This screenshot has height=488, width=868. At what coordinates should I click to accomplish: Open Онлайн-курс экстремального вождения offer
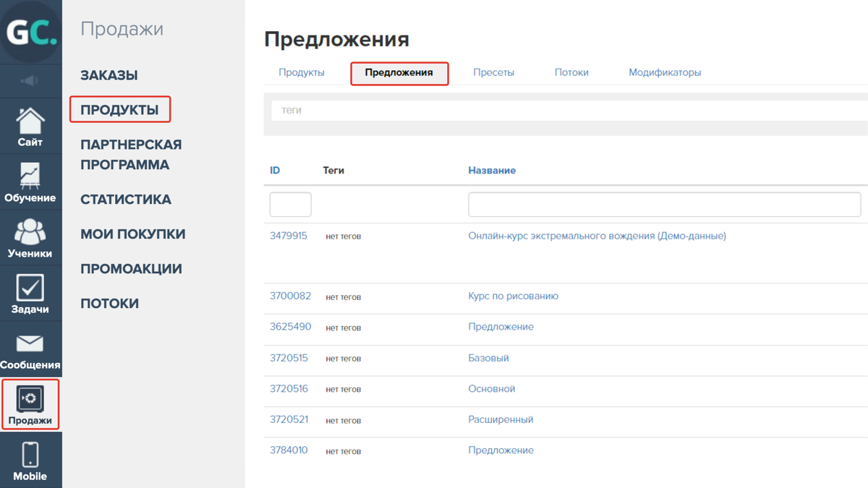coord(597,236)
